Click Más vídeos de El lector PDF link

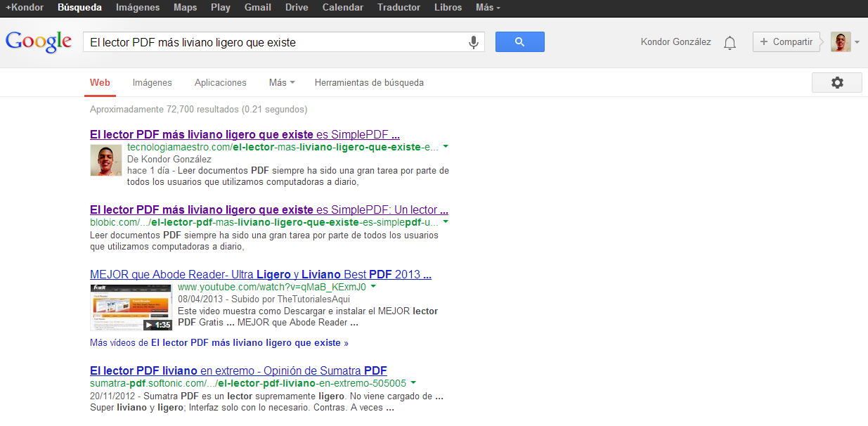[219, 343]
